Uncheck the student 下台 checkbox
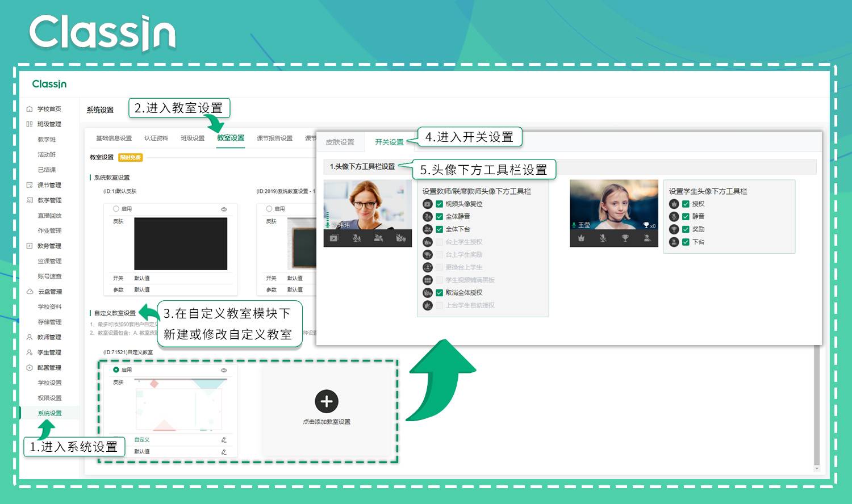 click(686, 242)
